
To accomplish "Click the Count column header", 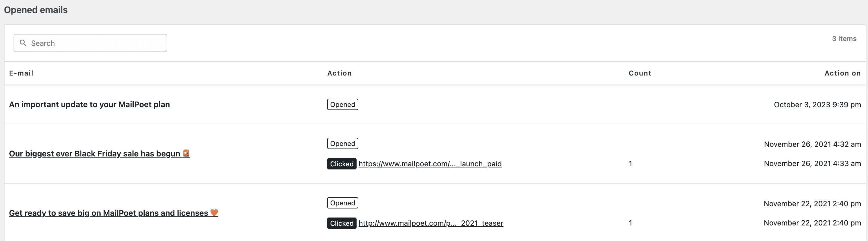I will click(639, 73).
